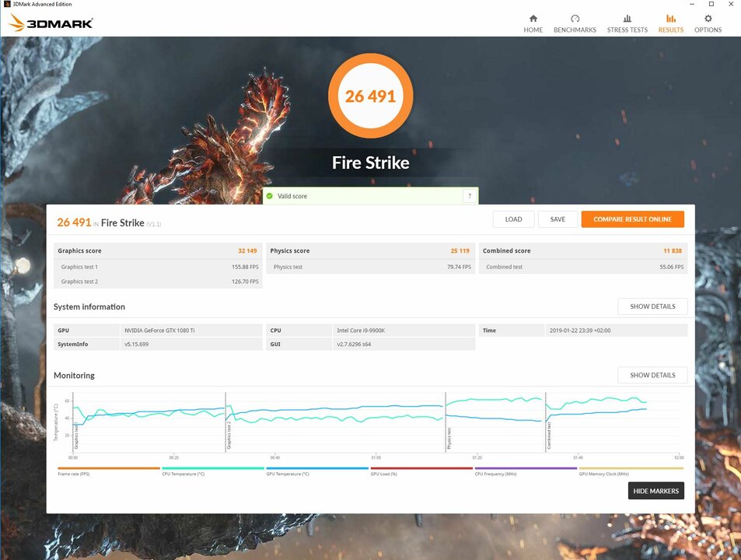
Task: Close the 3DMark window
Action: coord(731,4)
